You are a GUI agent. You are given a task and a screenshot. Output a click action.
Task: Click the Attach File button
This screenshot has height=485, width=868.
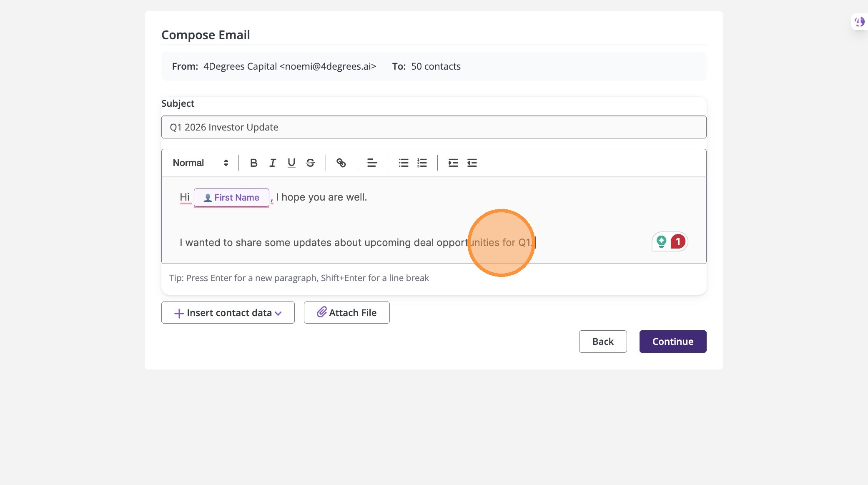pos(346,313)
